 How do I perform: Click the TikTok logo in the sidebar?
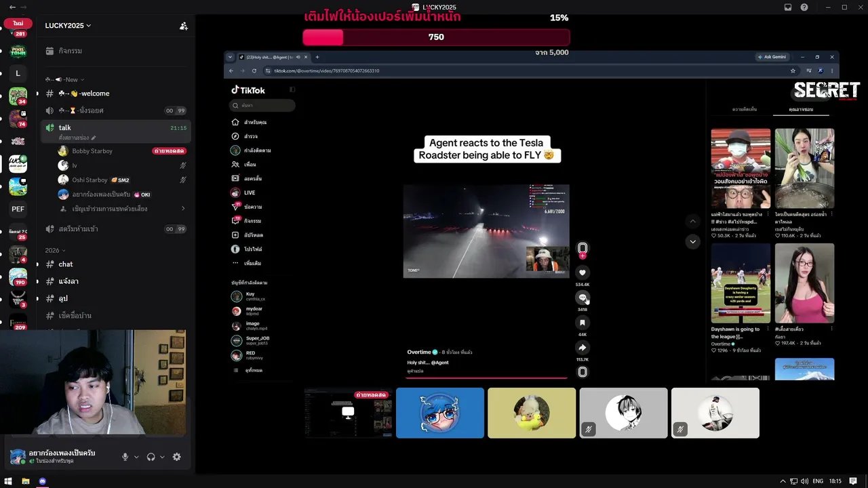pyautogui.click(x=248, y=90)
